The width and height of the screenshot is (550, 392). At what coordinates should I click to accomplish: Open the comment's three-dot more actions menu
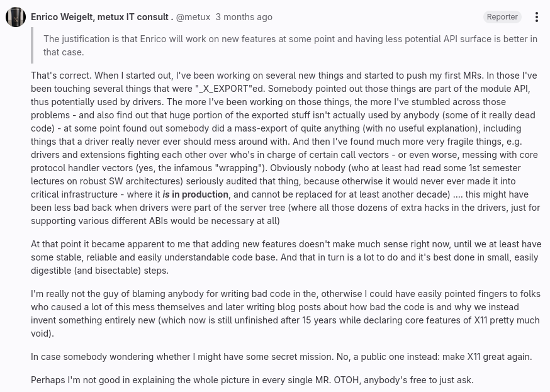point(536,17)
